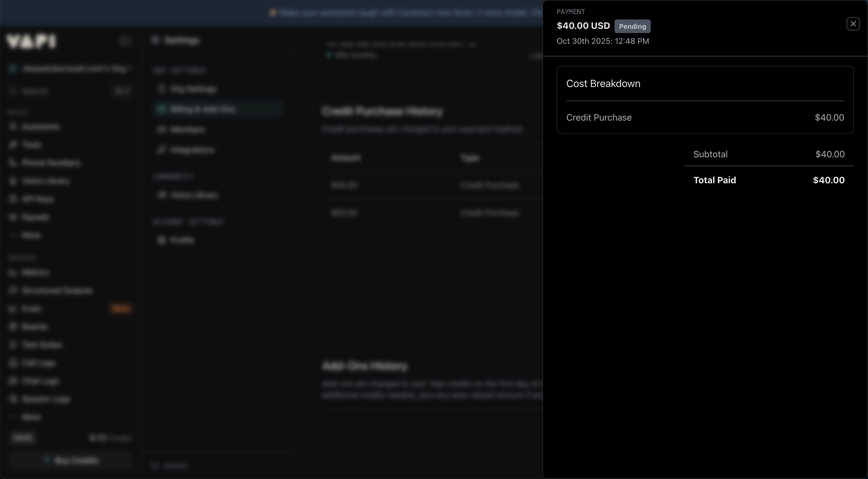Expand More below Squads
Viewport: 868px width, 479px height.
point(31,236)
